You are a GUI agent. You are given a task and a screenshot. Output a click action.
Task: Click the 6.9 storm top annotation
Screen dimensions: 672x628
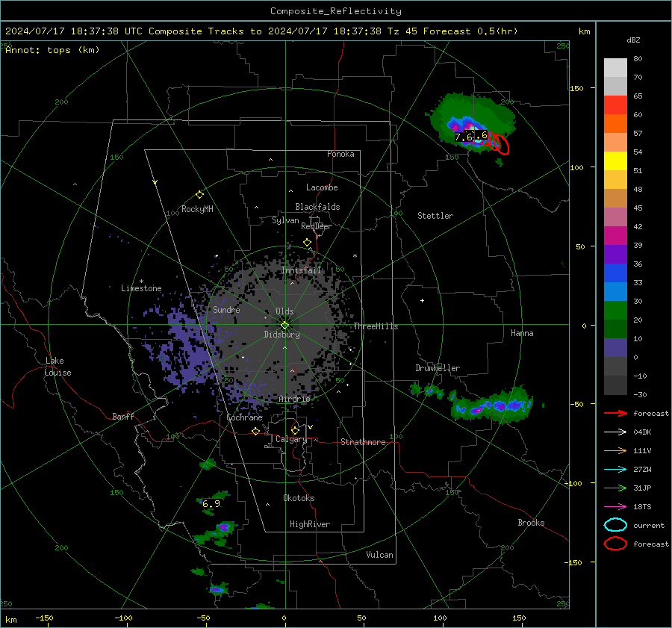click(x=211, y=504)
